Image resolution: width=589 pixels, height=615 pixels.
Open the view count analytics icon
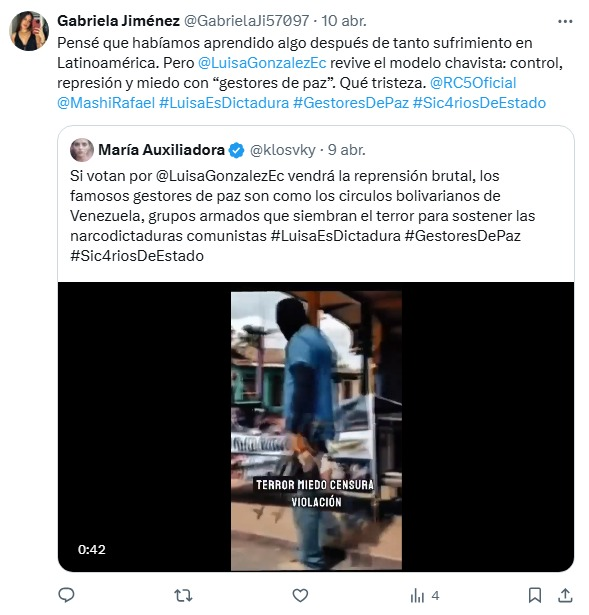[x=417, y=596]
